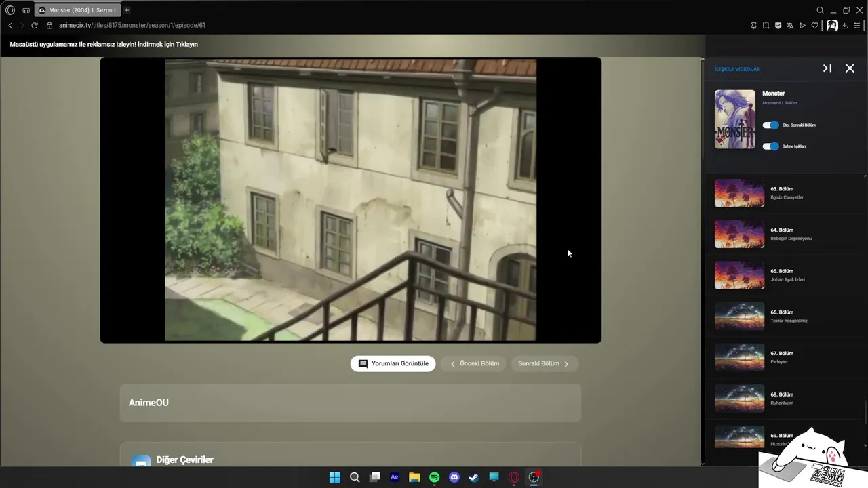
Task: Select the Monster (2004) browser tab
Action: coord(77,10)
